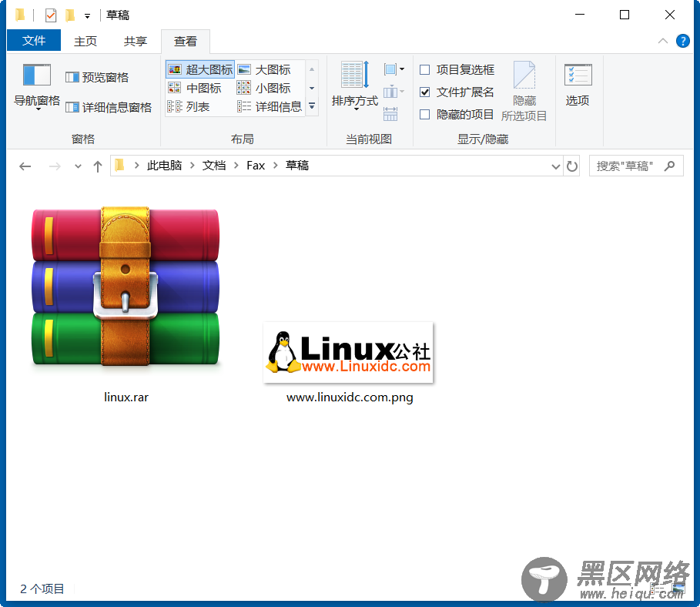The image size is (700, 607).
Task: Choose the 详细信息 layout
Action: [270, 107]
